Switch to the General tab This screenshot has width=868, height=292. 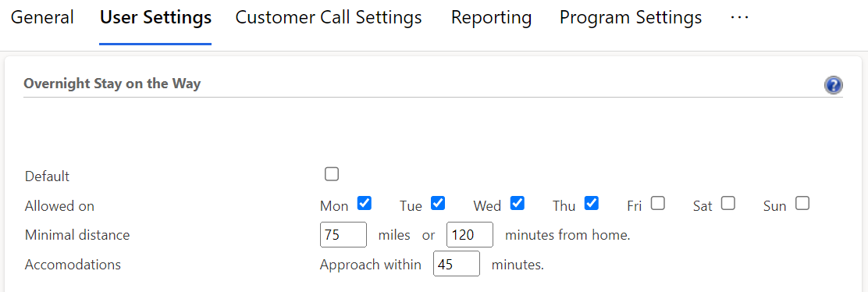[x=42, y=17]
